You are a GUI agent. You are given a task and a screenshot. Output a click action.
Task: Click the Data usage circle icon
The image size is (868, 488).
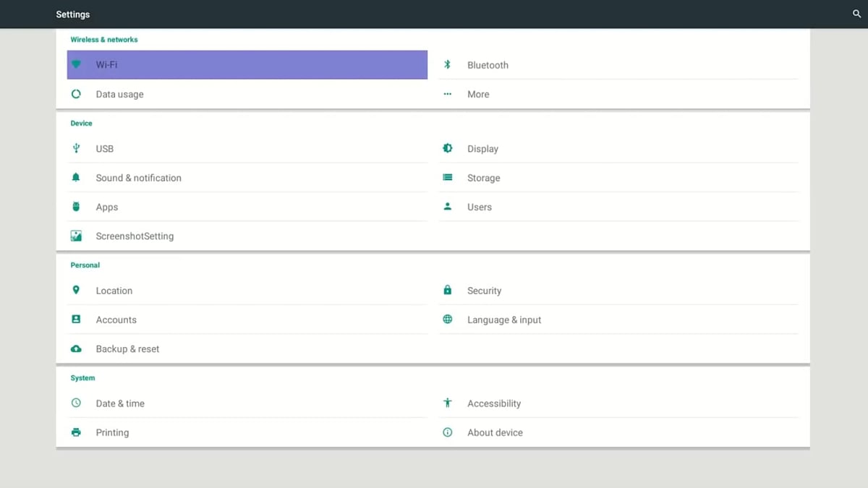tap(76, 94)
